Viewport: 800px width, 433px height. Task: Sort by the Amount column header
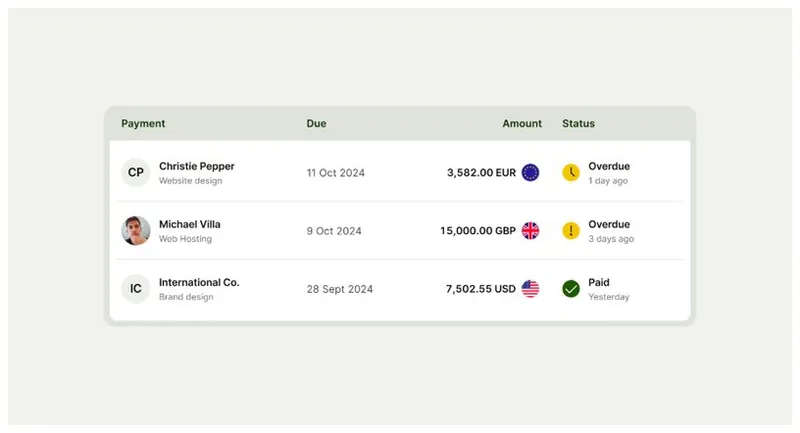click(x=522, y=124)
